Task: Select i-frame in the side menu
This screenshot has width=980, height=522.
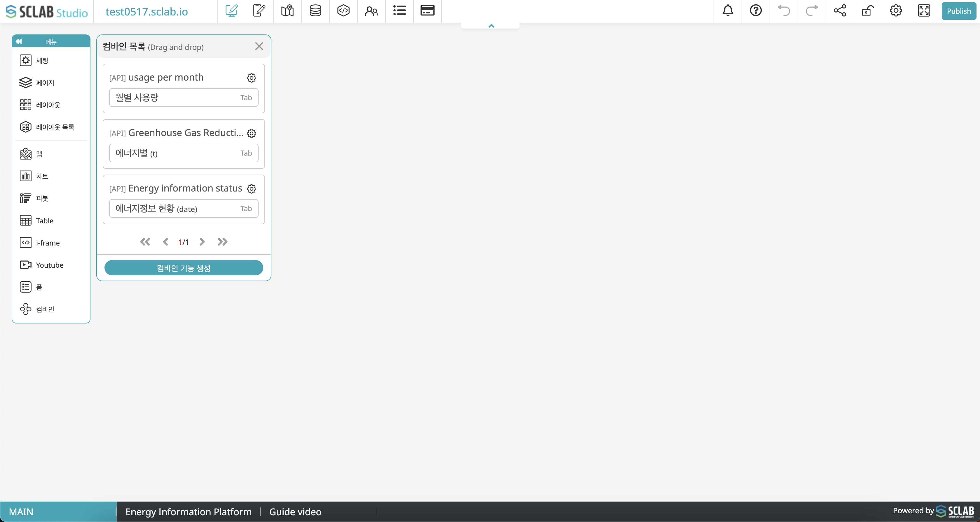Action: click(x=51, y=242)
